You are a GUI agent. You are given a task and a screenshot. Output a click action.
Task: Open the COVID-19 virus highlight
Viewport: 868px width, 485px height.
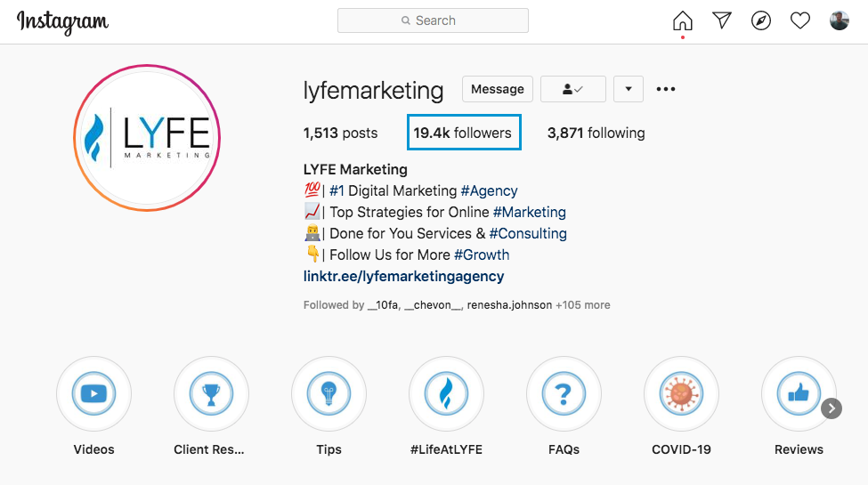coord(681,393)
